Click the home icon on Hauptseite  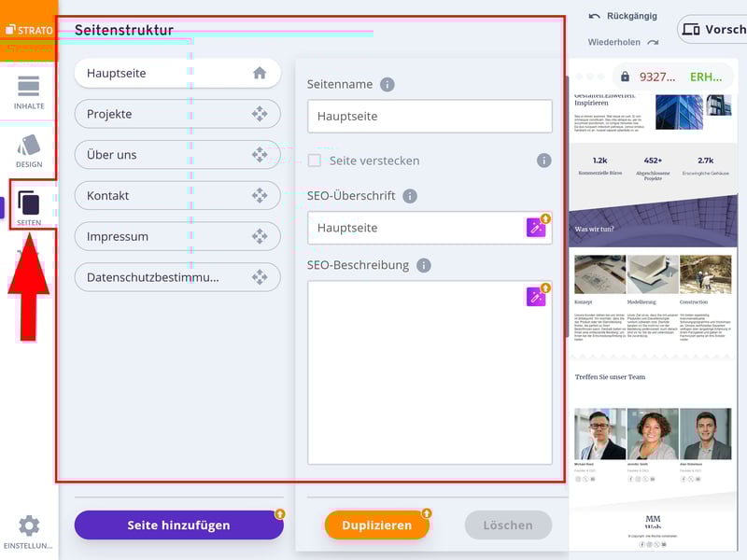260,73
